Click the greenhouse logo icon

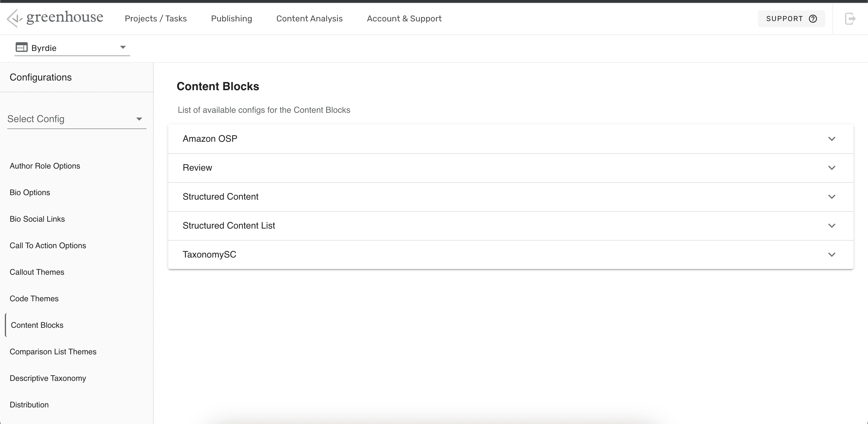pos(14,18)
